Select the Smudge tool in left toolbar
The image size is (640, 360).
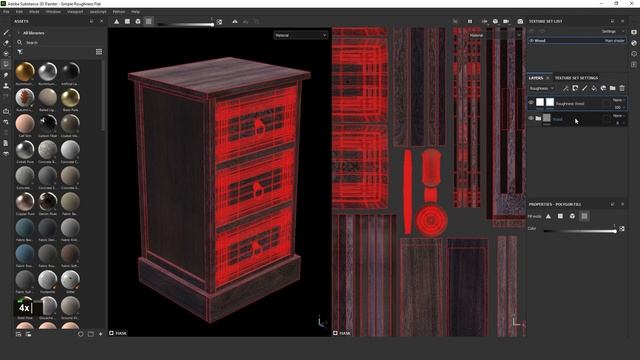tap(6, 75)
